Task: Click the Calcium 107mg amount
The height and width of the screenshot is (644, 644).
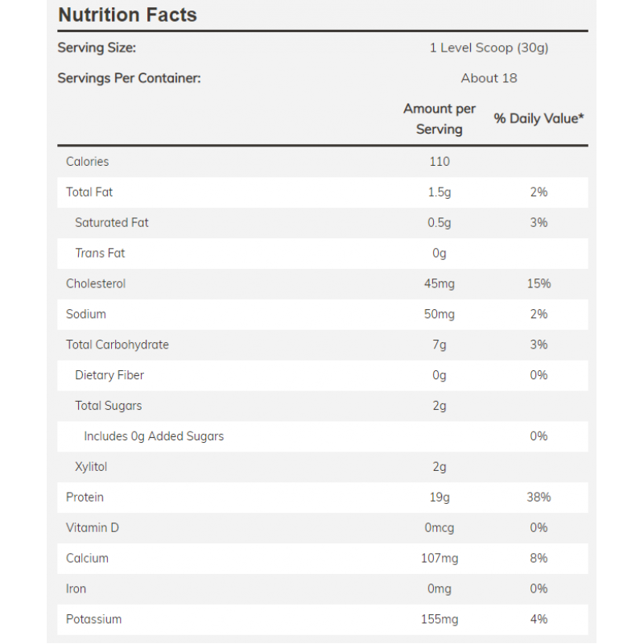Action: coord(440,559)
